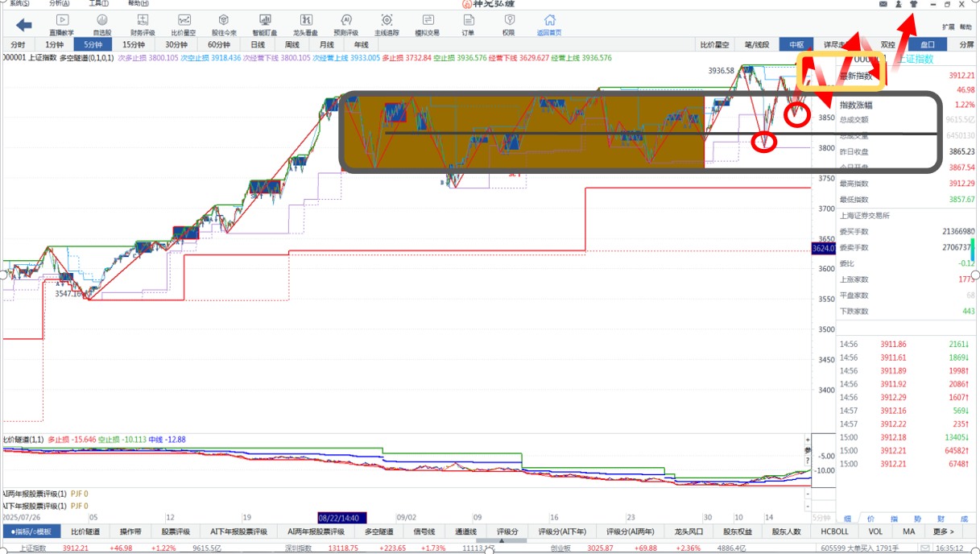Open the 预测评级 AI prediction tool
This screenshot has width=980, height=554.
[x=345, y=24]
